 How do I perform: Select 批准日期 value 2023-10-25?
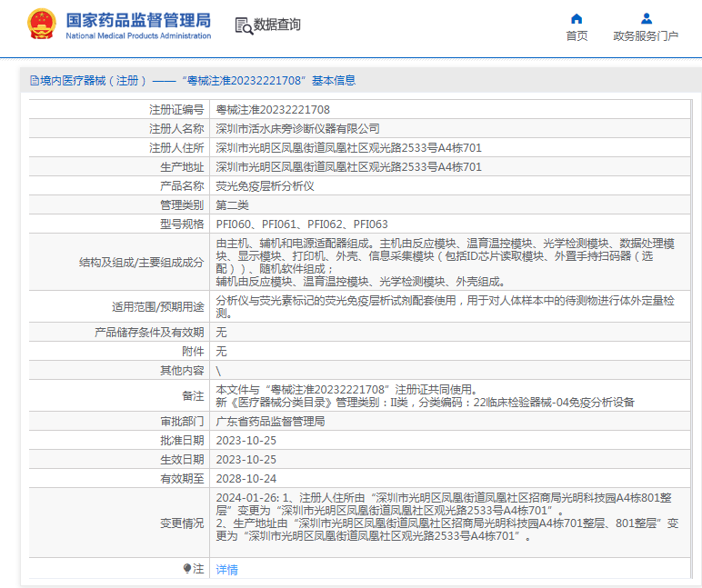coord(246,441)
